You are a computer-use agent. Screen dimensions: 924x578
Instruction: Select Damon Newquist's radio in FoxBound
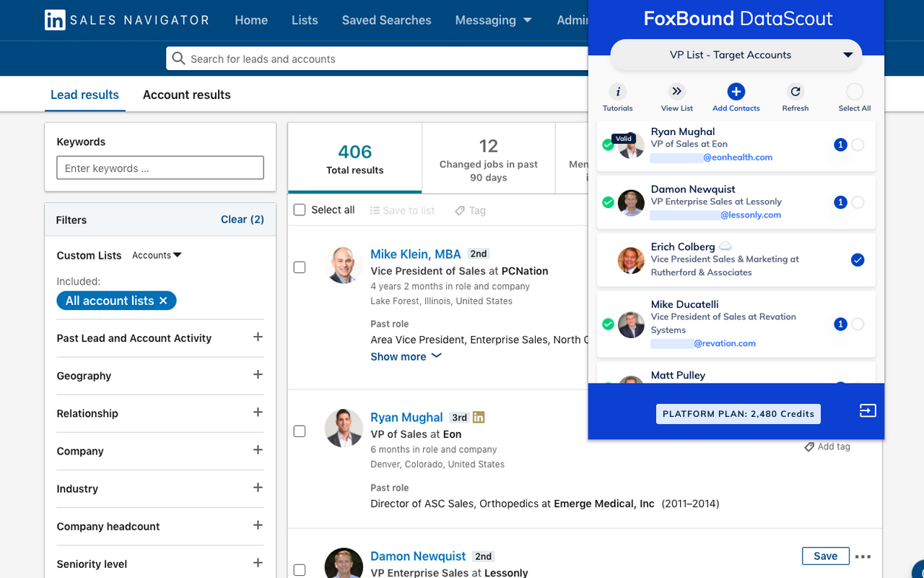858,202
